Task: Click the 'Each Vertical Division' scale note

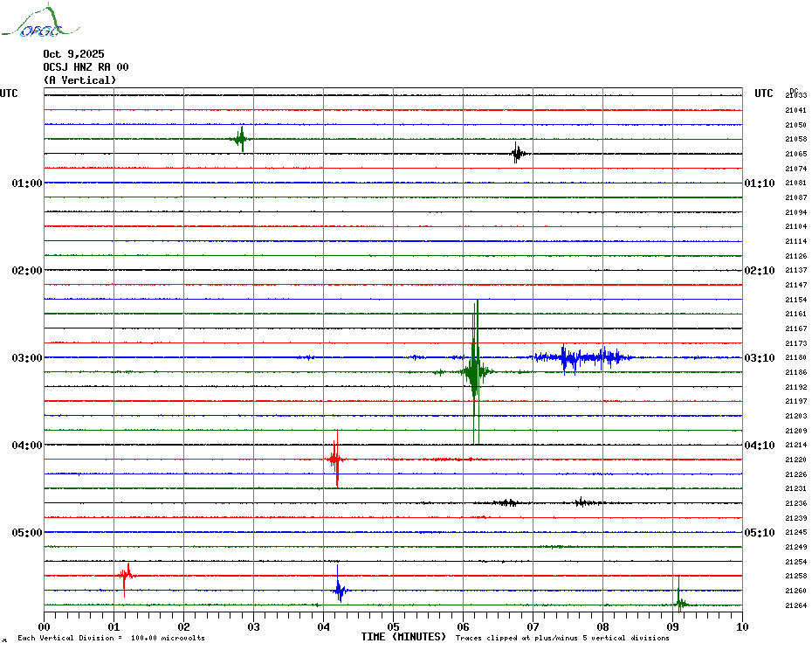Action: click(x=111, y=639)
